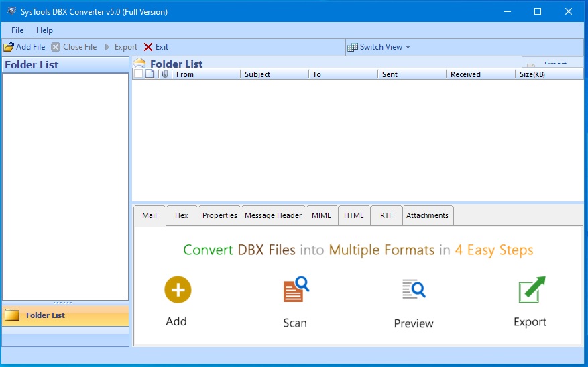
Task: Switch to the Message Header tab
Action: click(x=274, y=215)
